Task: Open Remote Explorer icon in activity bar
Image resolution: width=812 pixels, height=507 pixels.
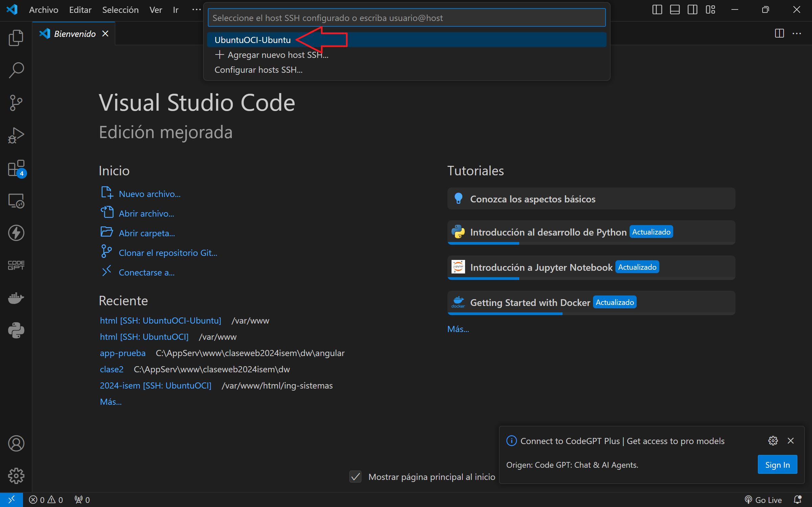Action: pos(16,201)
